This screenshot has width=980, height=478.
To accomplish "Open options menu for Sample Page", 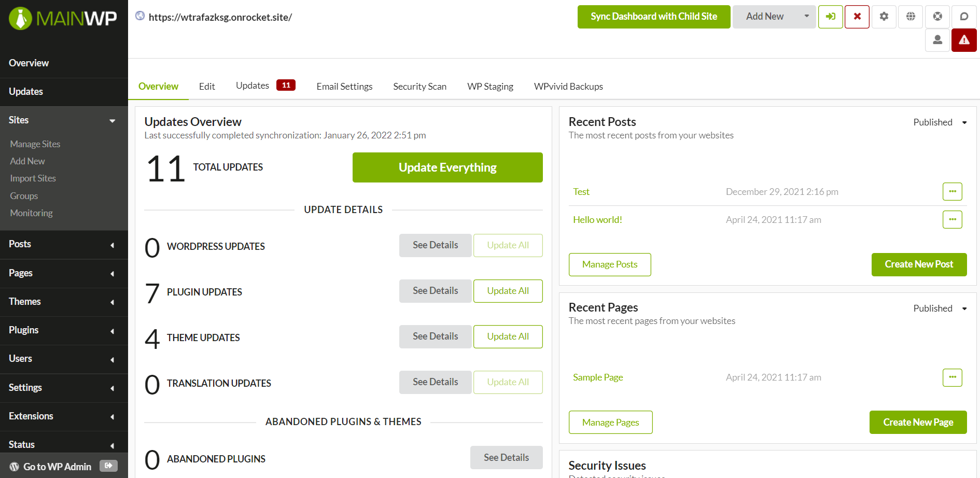I will [x=952, y=377].
